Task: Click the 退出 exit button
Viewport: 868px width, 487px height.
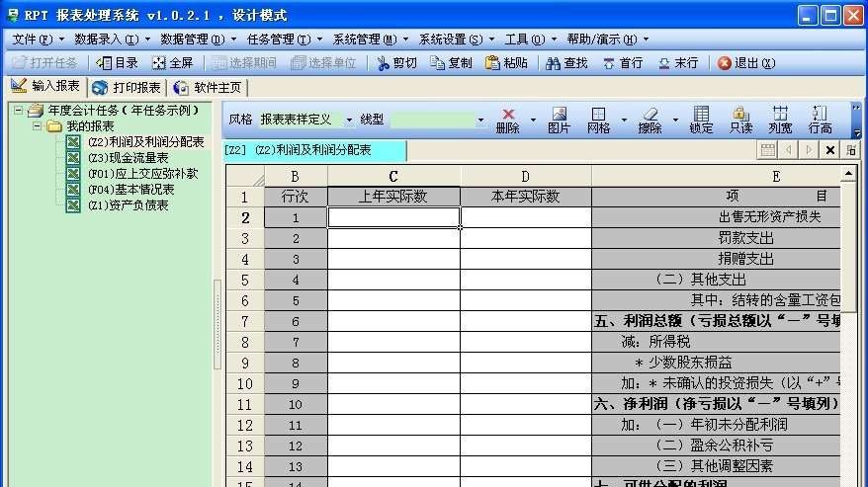Action: click(x=746, y=63)
